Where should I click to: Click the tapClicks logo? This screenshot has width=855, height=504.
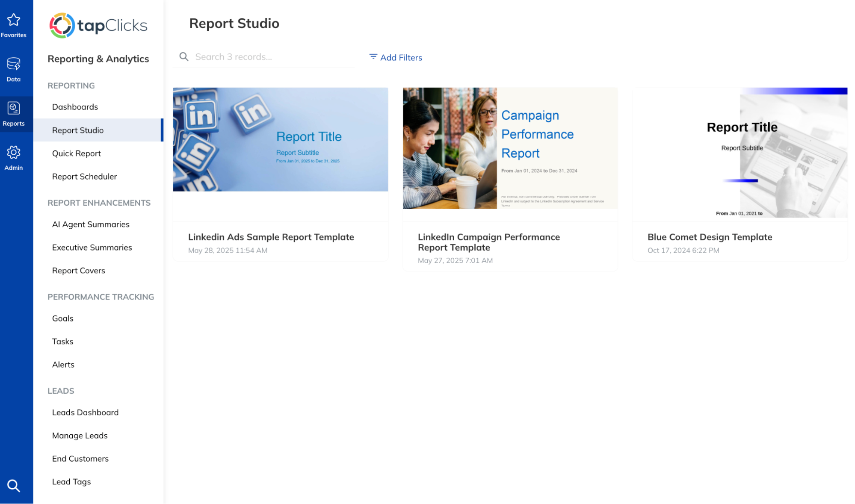click(x=98, y=26)
